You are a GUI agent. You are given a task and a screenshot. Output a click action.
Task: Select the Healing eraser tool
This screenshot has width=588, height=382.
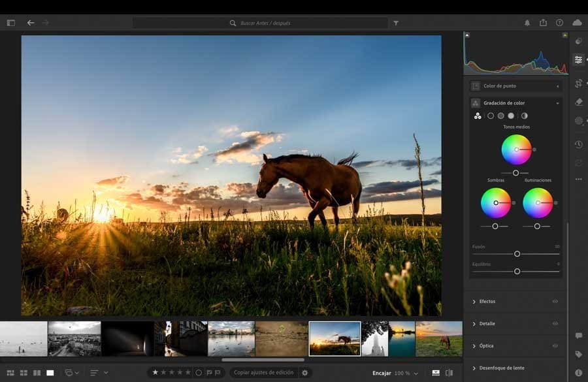pos(578,102)
